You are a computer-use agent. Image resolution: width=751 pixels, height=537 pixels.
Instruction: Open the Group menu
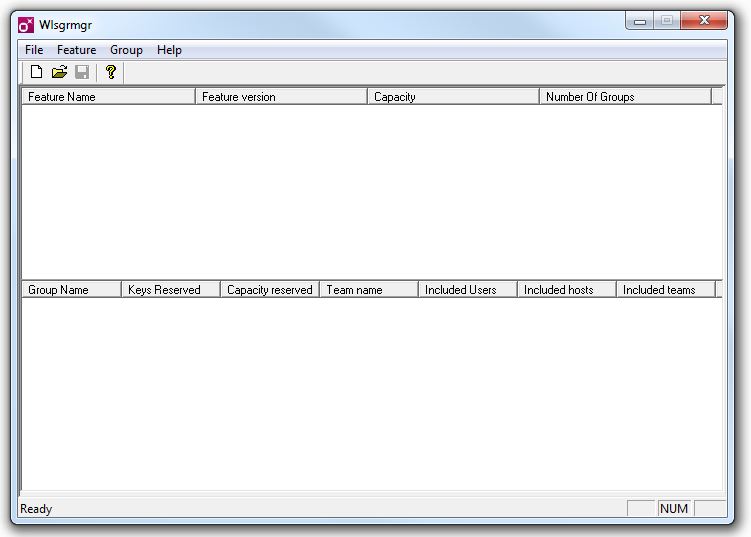pos(126,50)
